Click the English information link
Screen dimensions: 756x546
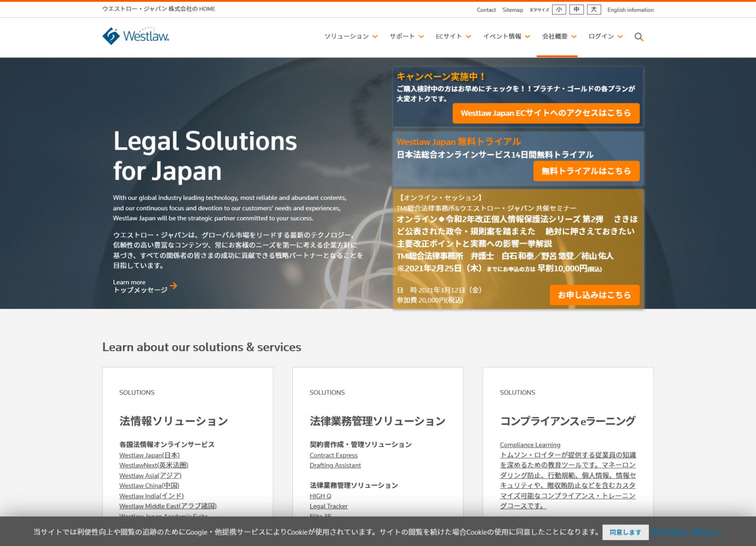(630, 9)
